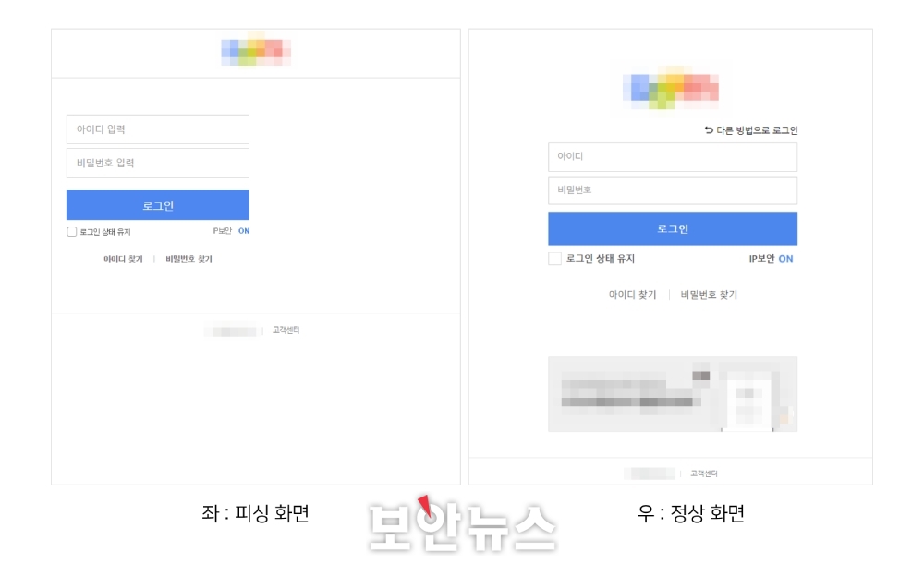Open 비밀번호 찾기 on the phishing screen

point(188,259)
